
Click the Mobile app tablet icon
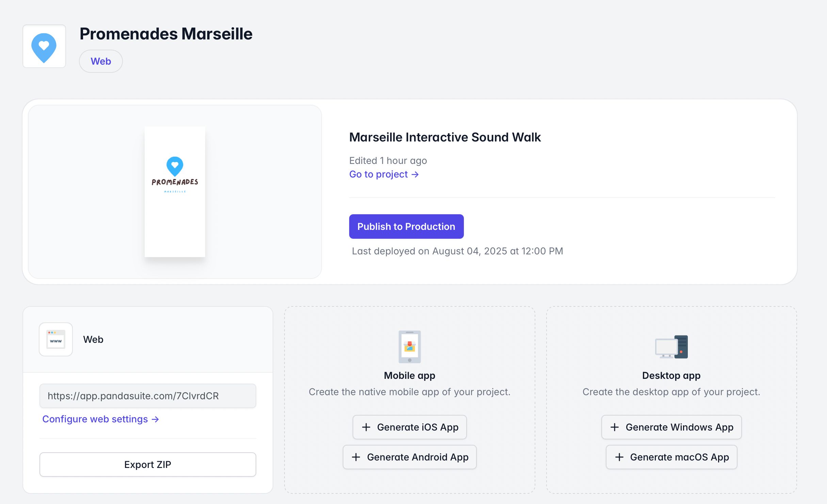click(x=409, y=347)
